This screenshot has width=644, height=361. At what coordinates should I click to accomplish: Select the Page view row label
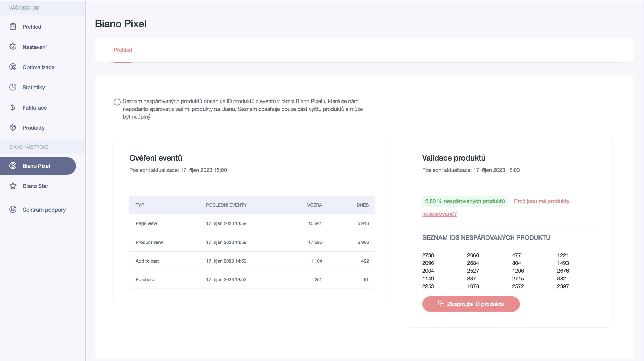tap(146, 223)
